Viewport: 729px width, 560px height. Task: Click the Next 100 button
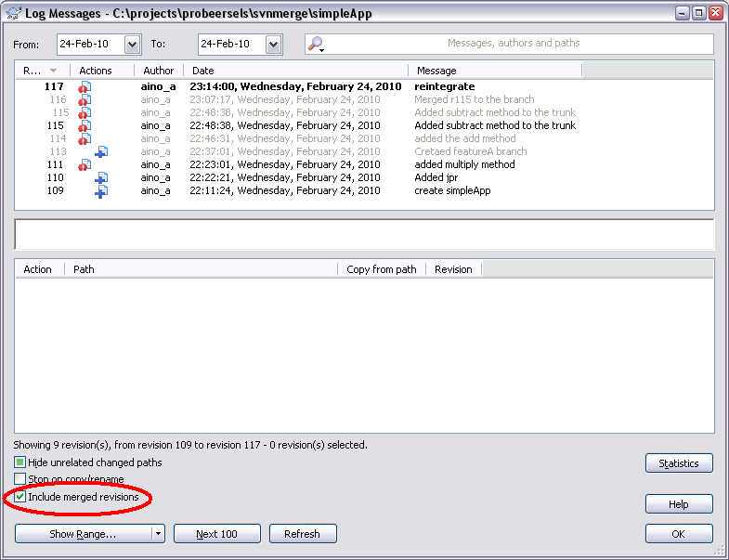click(217, 534)
